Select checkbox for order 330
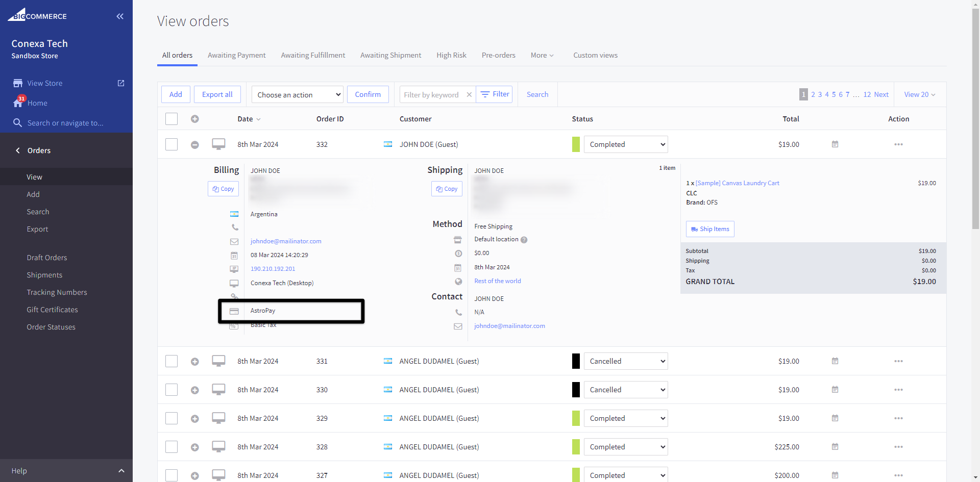 tap(171, 390)
